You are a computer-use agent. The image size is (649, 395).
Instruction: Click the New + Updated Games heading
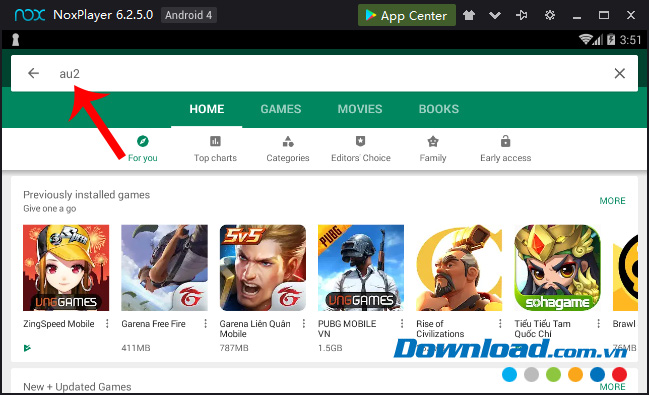click(x=77, y=387)
